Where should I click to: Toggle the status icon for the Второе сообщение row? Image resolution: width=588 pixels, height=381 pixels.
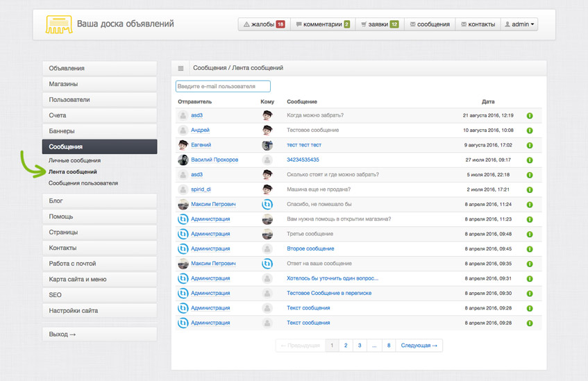tap(530, 249)
